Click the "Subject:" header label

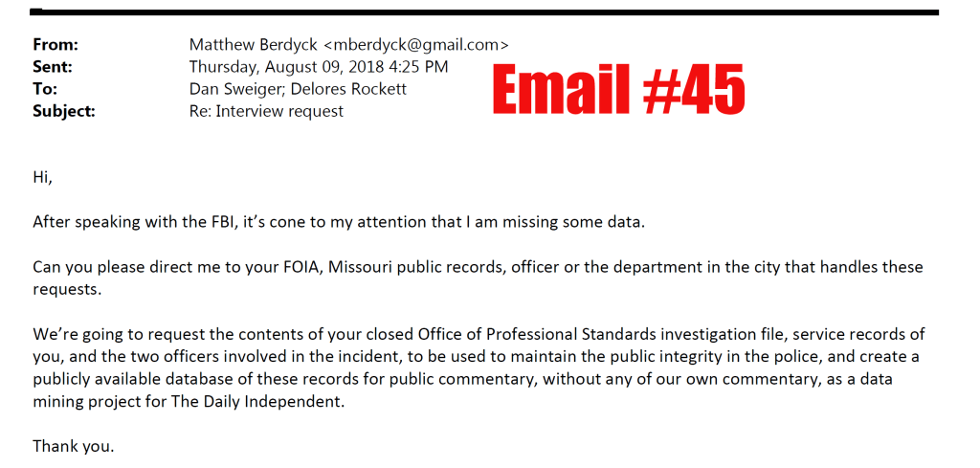[64, 111]
